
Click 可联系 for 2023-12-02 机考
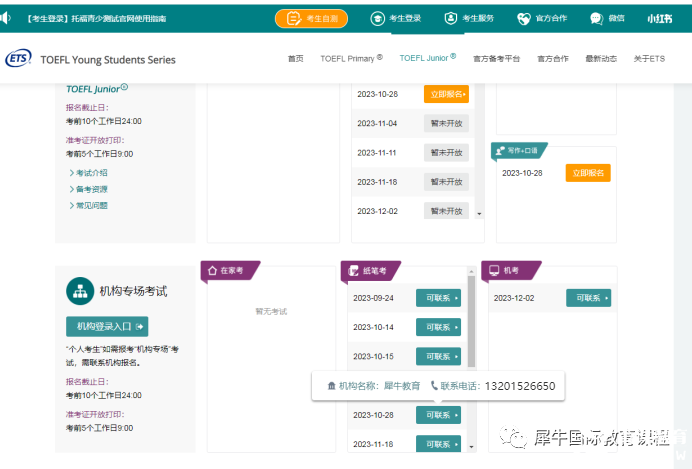click(x=588, y=298)
